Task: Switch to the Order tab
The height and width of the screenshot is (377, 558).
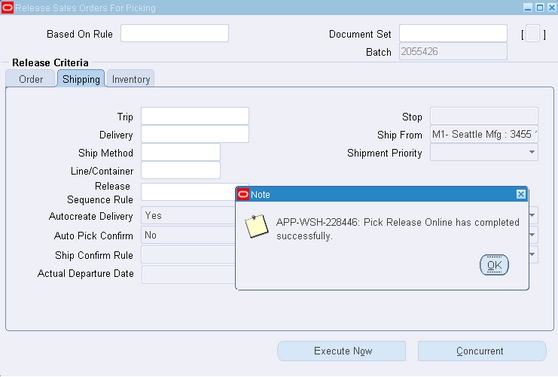Action: click(x=31, y=79)
